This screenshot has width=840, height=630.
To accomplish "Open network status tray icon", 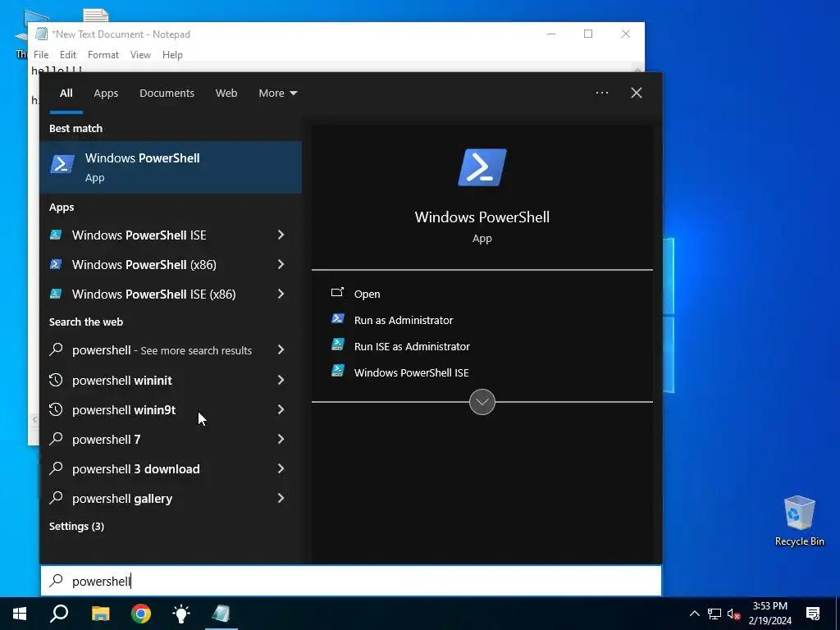I will point(714,614).
